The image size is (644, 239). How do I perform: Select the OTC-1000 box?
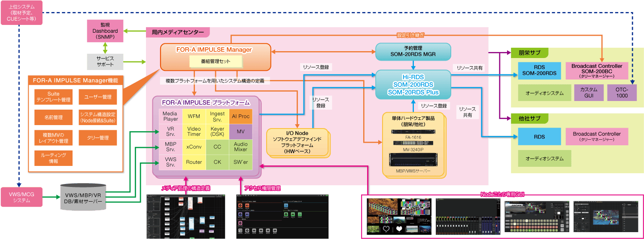(622, 93)
